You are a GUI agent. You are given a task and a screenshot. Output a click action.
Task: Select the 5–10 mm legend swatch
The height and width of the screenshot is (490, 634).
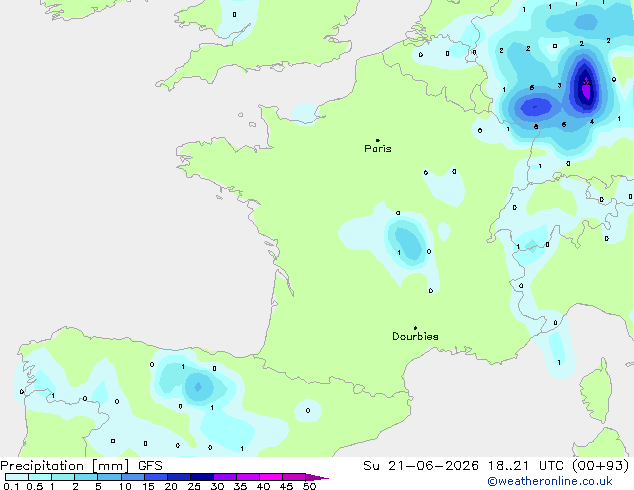[109, 477]
